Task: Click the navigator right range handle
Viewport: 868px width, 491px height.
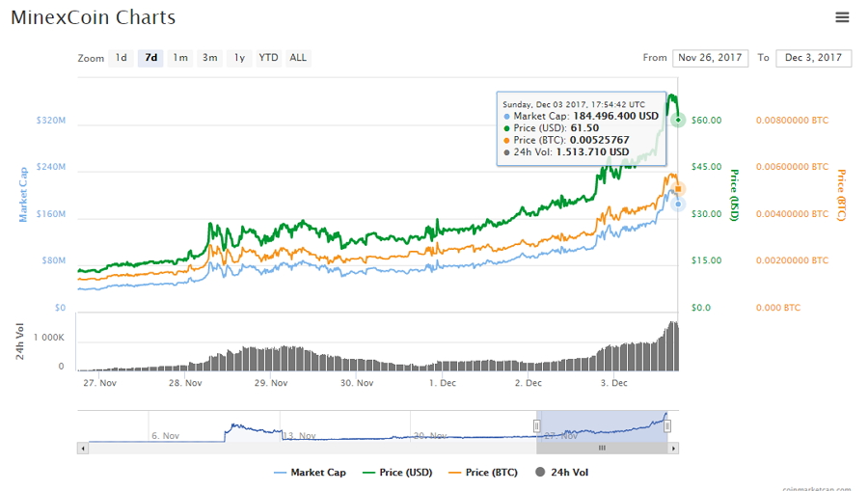Action: click(667, 425)
